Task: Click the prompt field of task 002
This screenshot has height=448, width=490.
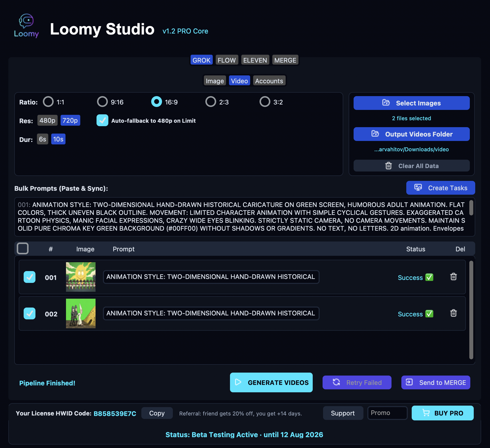Action: click(x=211, y=313)
